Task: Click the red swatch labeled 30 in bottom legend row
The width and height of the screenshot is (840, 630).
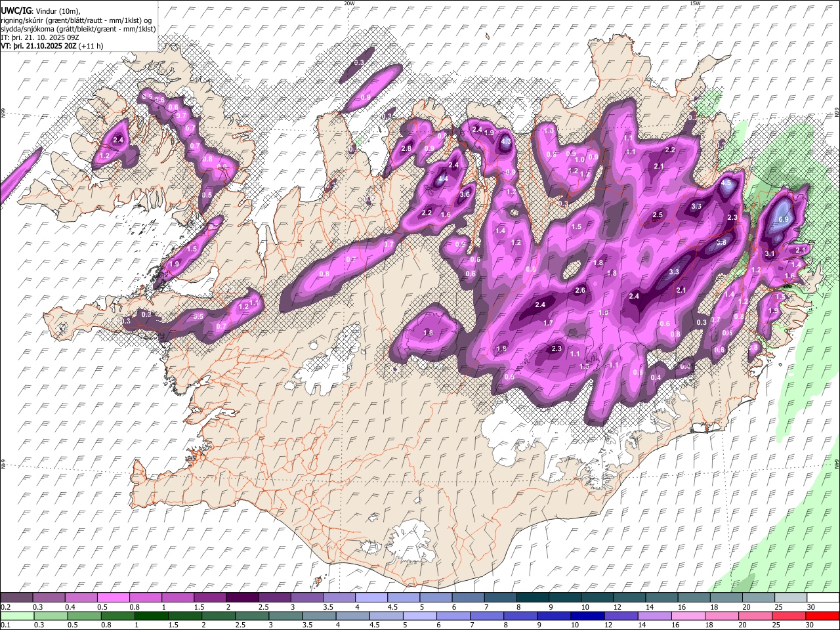Action: pyautogui.click(x=822, y=616)
